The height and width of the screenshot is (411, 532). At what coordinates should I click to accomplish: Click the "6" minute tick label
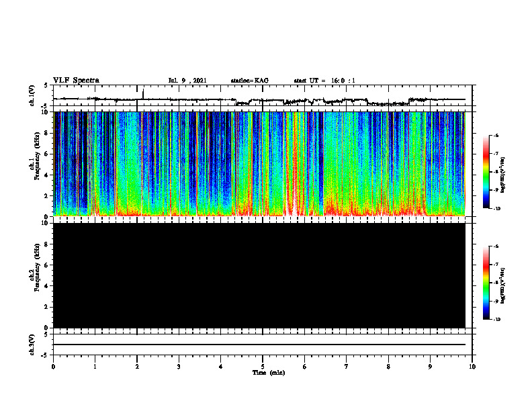click(305, 367)
